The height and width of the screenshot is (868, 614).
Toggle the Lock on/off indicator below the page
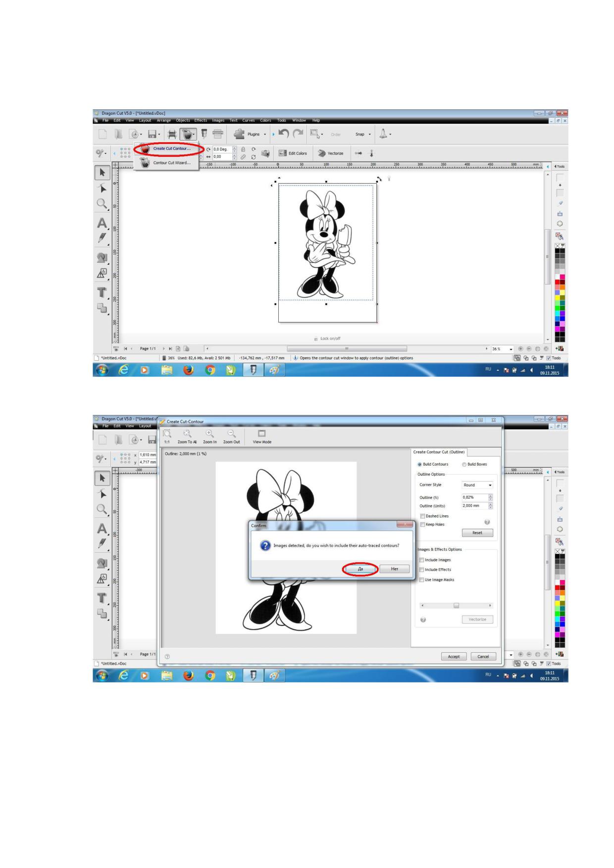tap(327, 338)
